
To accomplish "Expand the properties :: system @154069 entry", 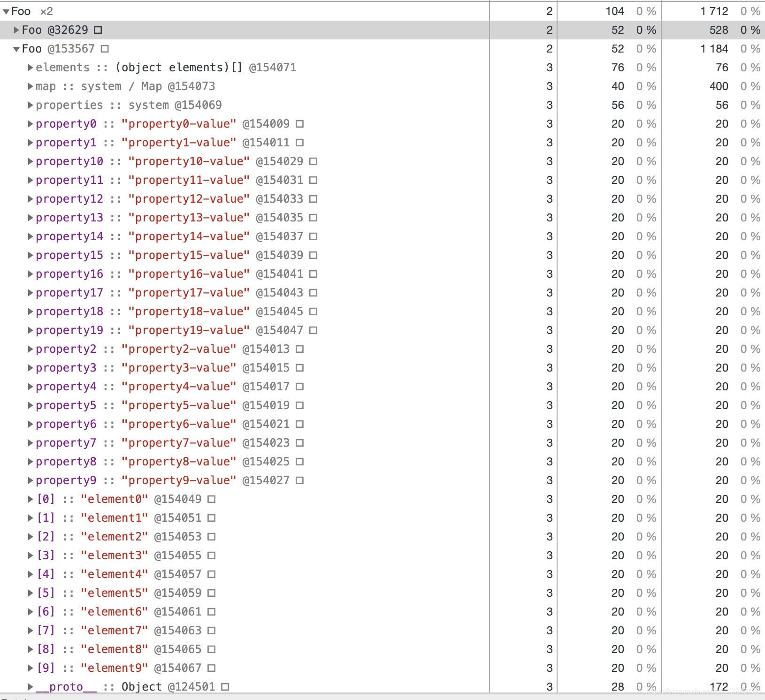I will click(31, 105).
